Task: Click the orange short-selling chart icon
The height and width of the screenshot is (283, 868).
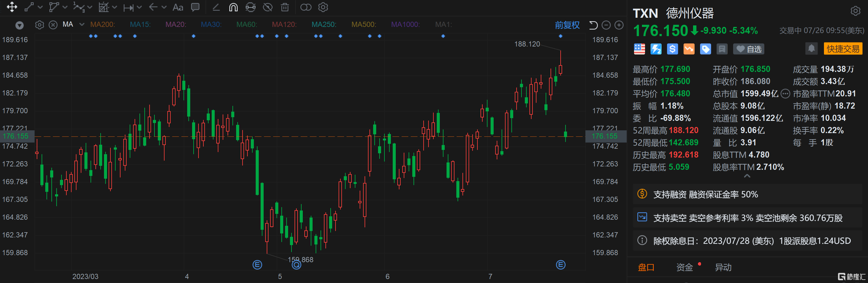Action: pyautogui.click(x=689, y=49)
